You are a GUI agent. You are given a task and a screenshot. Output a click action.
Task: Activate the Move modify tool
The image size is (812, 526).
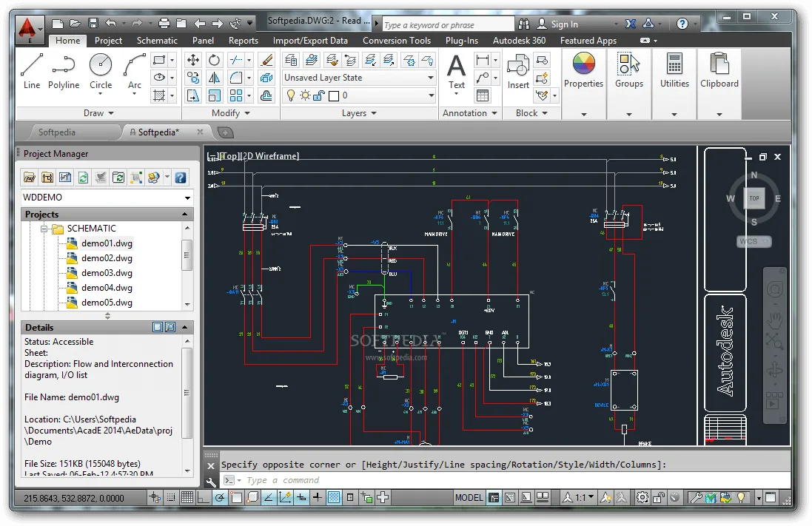(193, 60)
